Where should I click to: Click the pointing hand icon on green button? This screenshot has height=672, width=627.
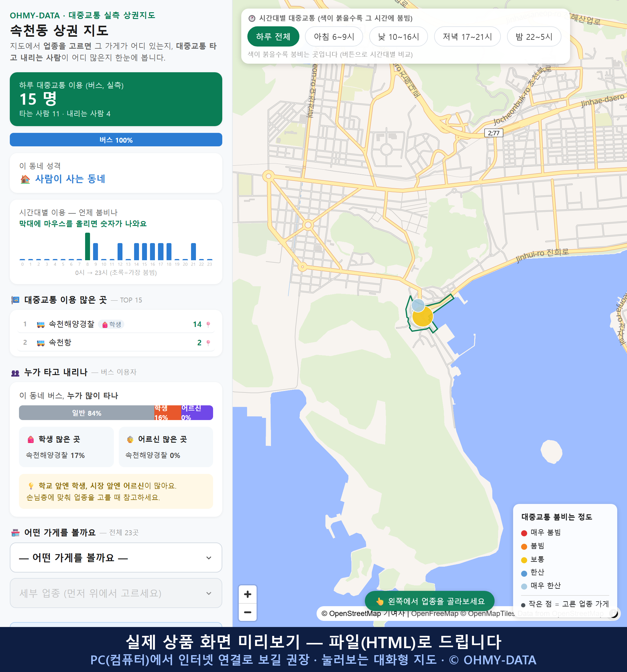tap(380, 601)
